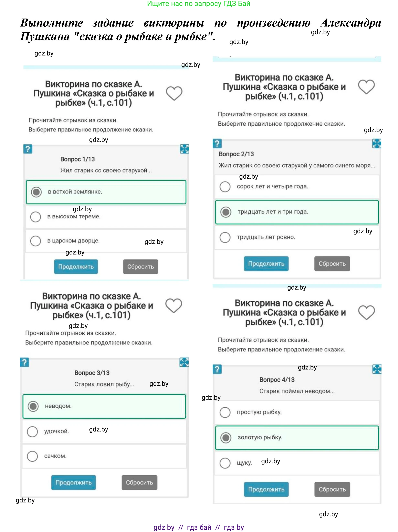
Task: Expand question 1 panel to fullscreen
Action: point(184,149)
